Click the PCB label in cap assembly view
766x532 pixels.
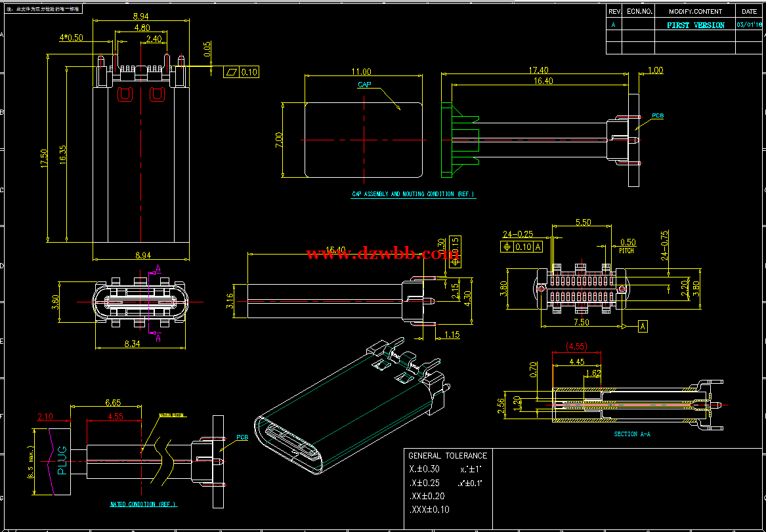tap(658, 115)
